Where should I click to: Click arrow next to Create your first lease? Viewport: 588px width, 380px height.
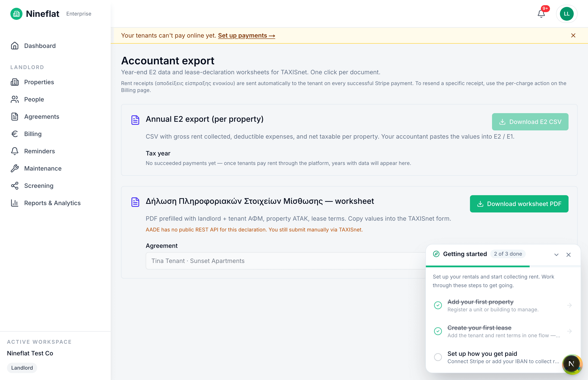coord(569,331)
